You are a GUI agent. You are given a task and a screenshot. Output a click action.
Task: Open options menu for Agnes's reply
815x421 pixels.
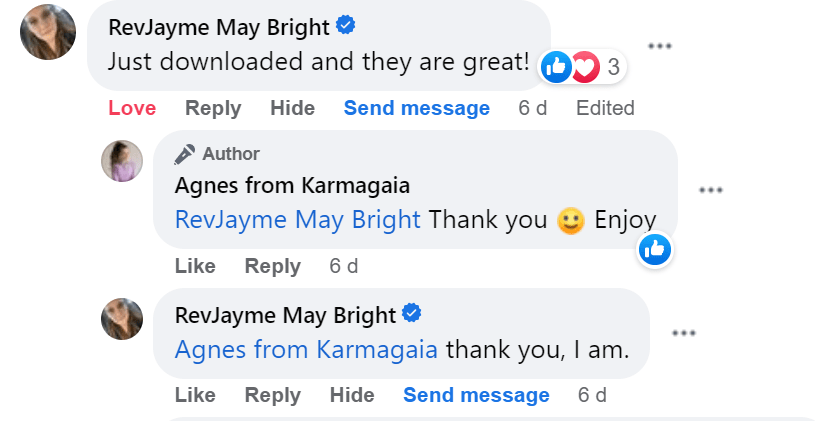tap(710, 190)
